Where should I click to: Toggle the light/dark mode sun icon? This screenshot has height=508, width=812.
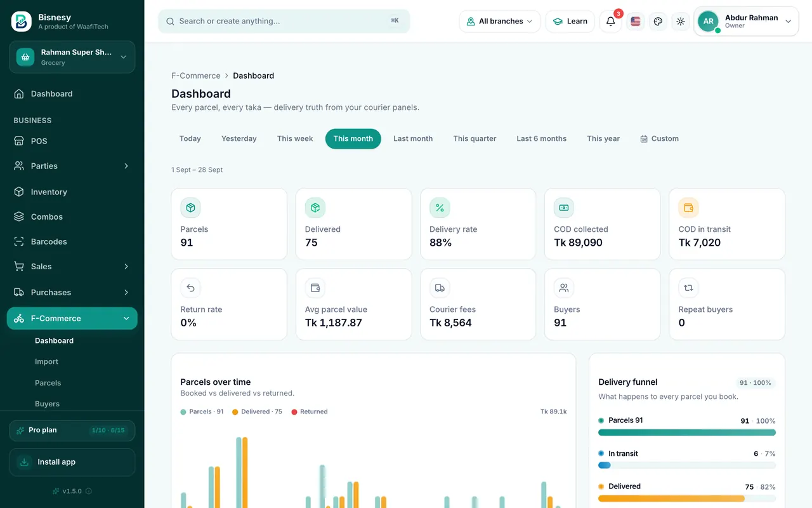point(681,21)
